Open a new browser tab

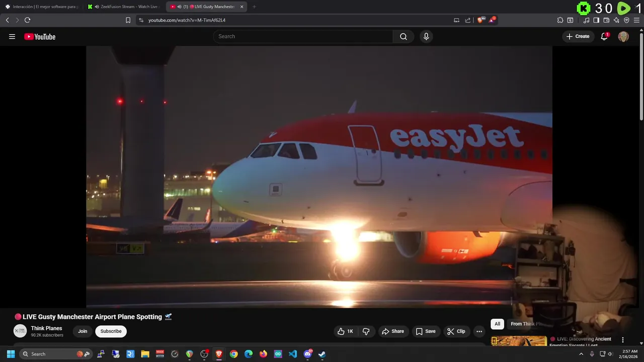pyautogui.click(x=254, y=7)
